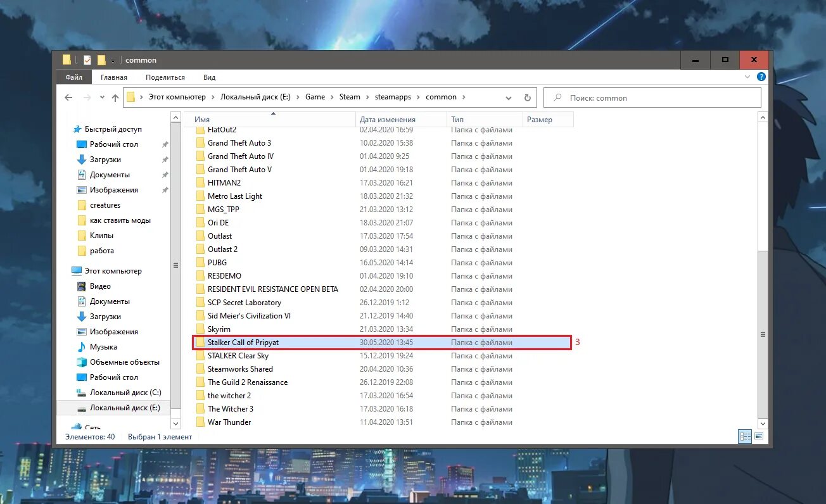Open address bar history dropdown
The width and height of the screenshot is (826, 504).
point(509,98)
